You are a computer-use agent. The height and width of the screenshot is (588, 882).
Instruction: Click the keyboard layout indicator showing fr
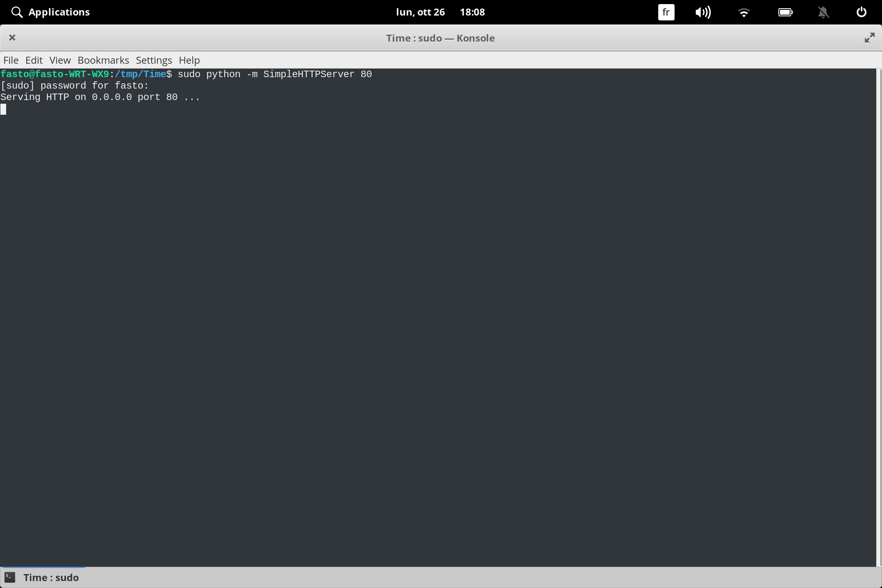(666, 12)
